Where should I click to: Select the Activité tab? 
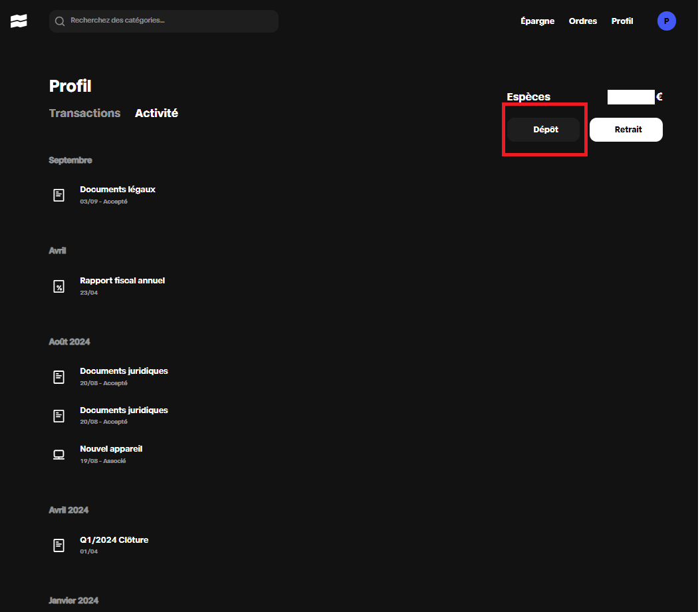coord(156,113)
